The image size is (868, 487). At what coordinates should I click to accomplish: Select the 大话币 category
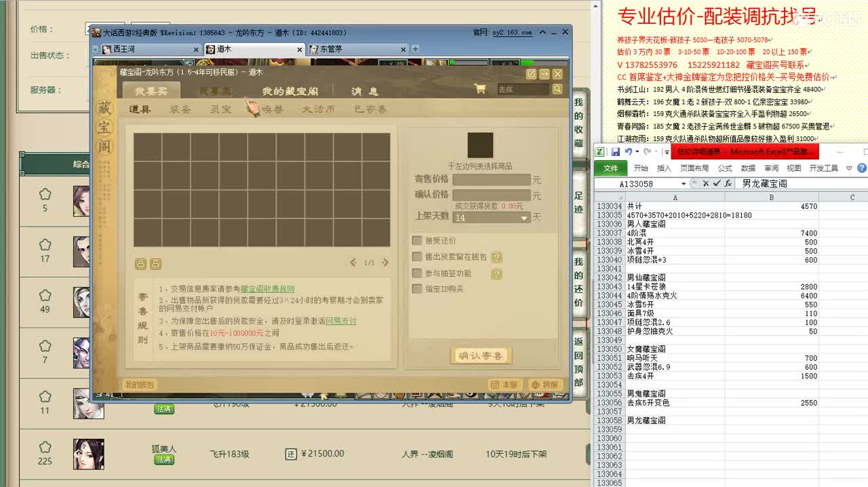(318, 109)
